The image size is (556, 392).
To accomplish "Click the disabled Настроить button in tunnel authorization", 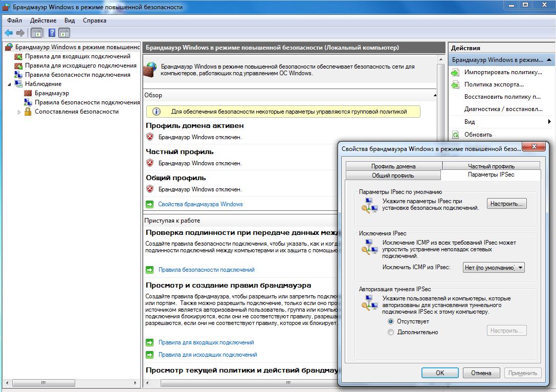I will point(506,330).
